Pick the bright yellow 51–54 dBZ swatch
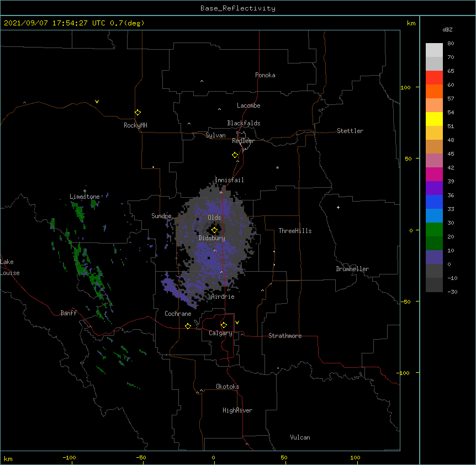The width and height of the screenshot is (476, 465). point(434,119)
